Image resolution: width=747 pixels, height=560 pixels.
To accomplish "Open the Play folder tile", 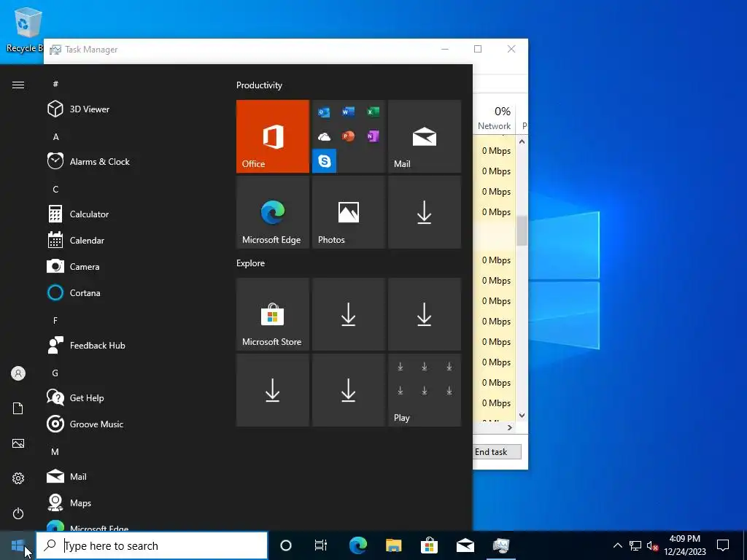I will point(425,390).
